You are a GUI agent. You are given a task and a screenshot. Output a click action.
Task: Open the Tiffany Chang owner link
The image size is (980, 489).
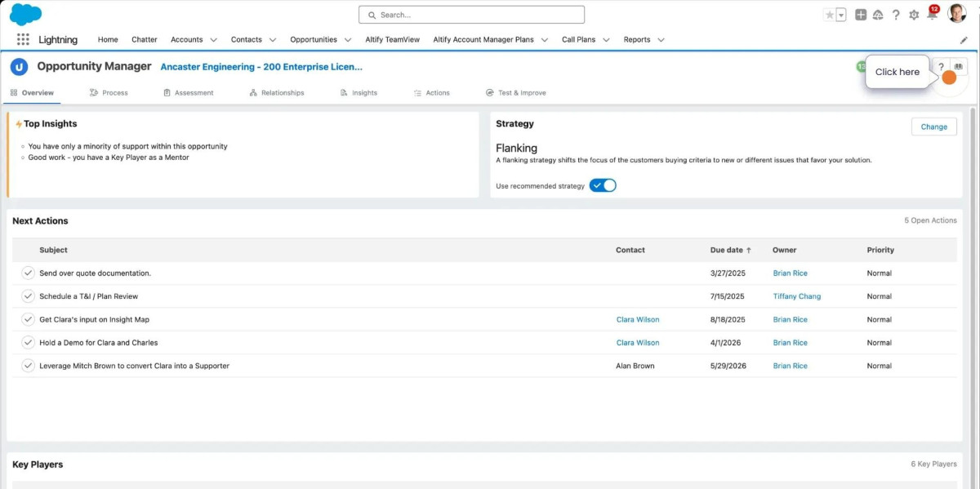(x=796, y=296)
